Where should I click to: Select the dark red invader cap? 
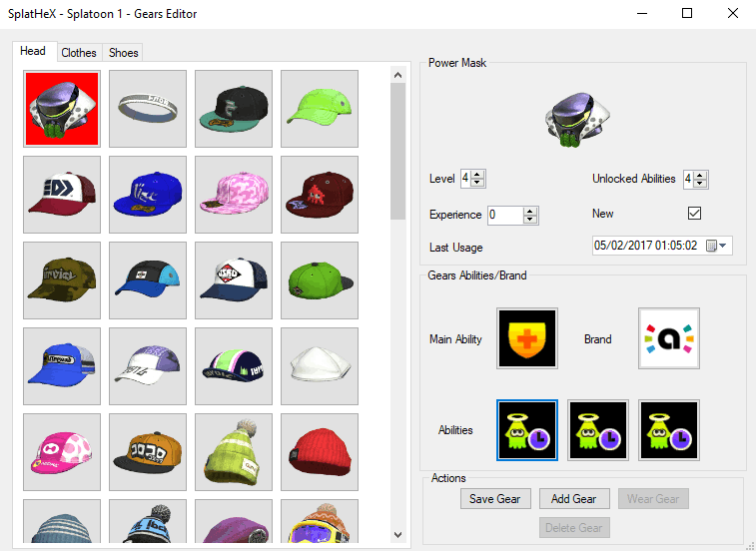(320, 195)
